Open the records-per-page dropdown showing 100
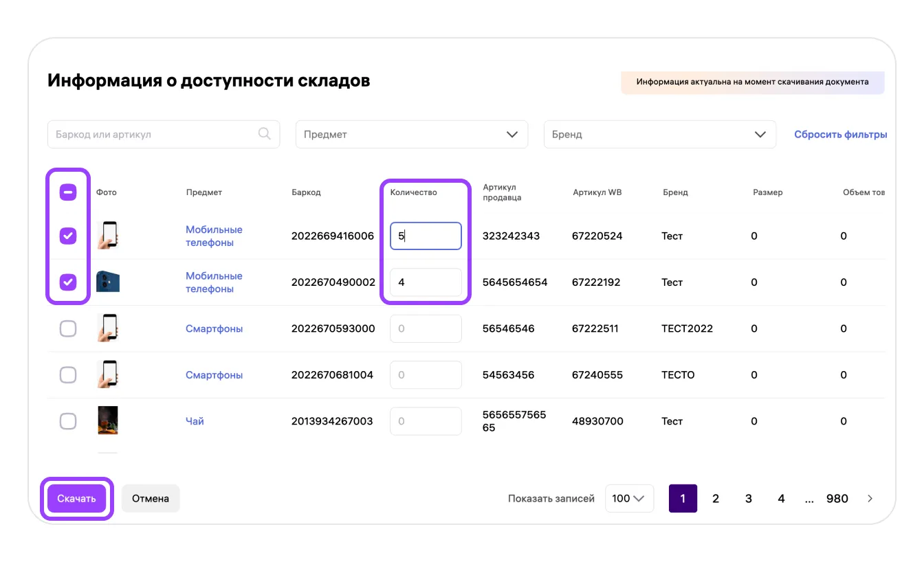The height and width of the screenshot is (562, 924). pyautogui.click(x=628, y=499)
